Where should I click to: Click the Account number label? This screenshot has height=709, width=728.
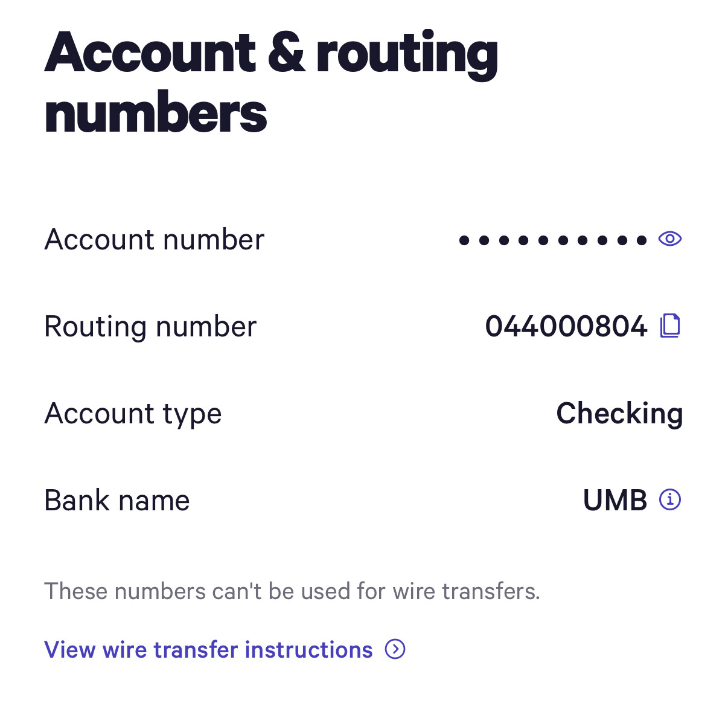pos(154,240)
